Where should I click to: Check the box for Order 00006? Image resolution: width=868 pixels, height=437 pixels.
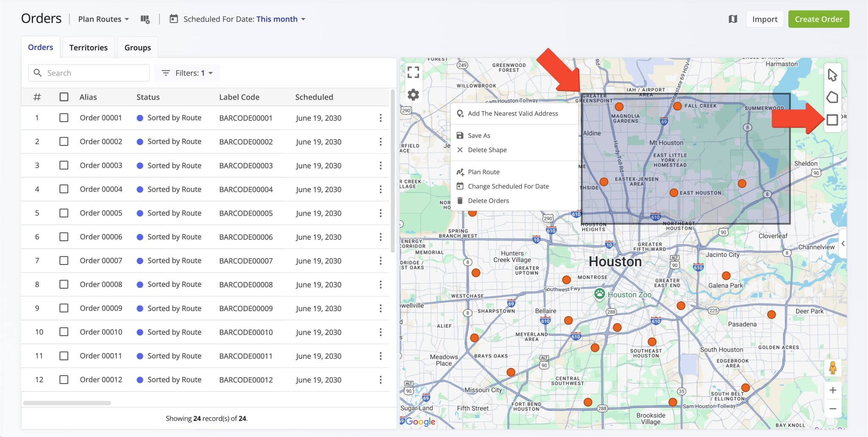tap(64, 237)
